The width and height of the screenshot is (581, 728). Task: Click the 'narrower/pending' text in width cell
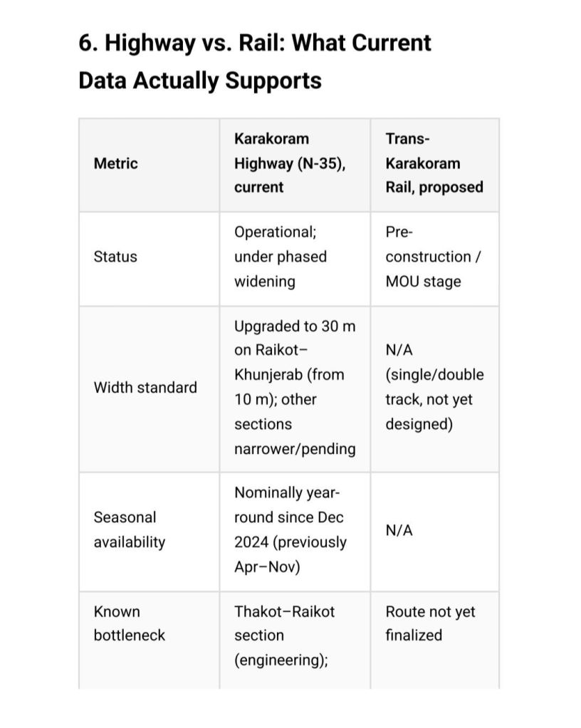[295, 449]
